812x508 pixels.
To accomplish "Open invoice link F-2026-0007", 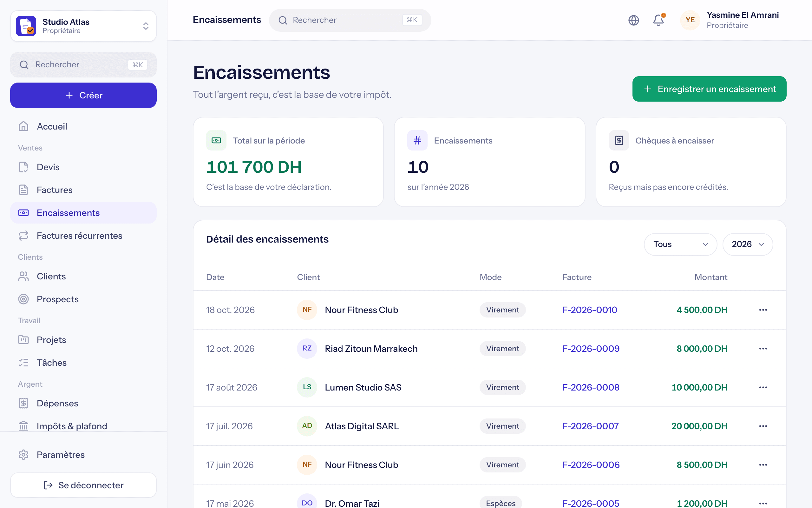I will point(591,426).
